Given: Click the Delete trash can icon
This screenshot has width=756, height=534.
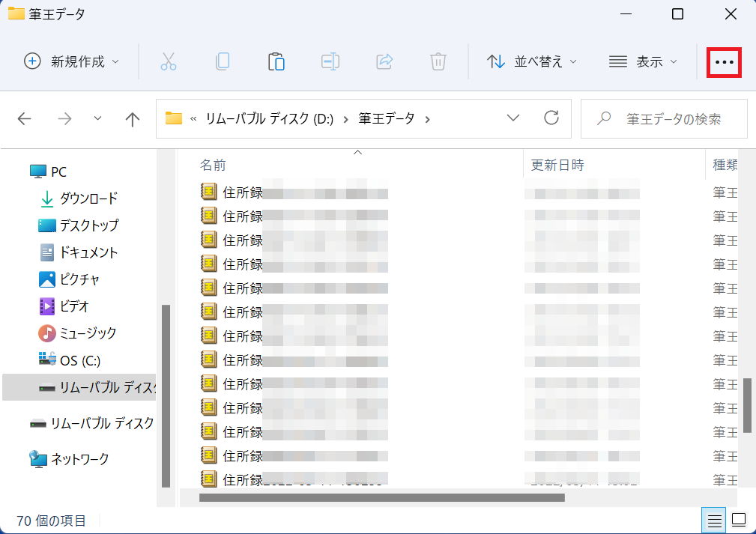Looking at the screenshot, I should click(438, 61).
